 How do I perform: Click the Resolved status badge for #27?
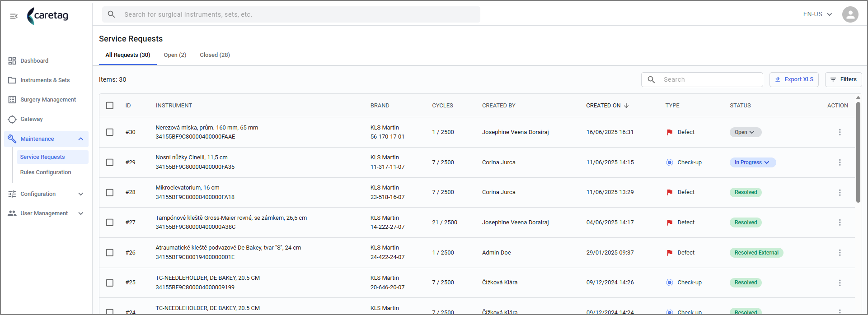pyautogui.click(x=746, y=222)
